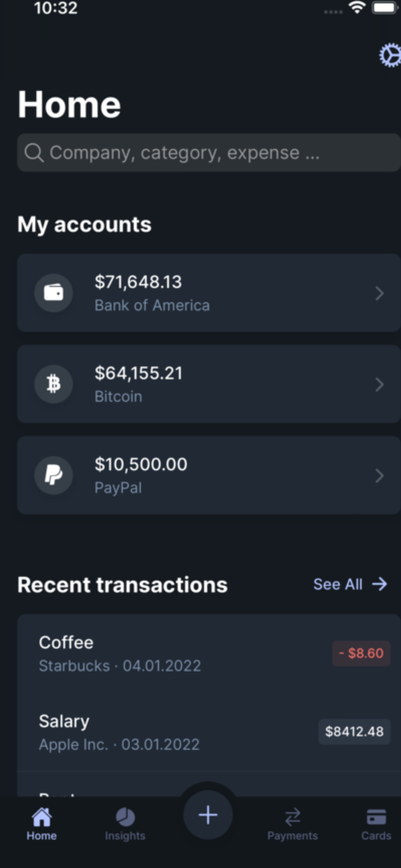This screenshot has width=401, height=868.
Task: Expand the PayPal account chevron
Action: pyautogui.click(x=379, y=476)
